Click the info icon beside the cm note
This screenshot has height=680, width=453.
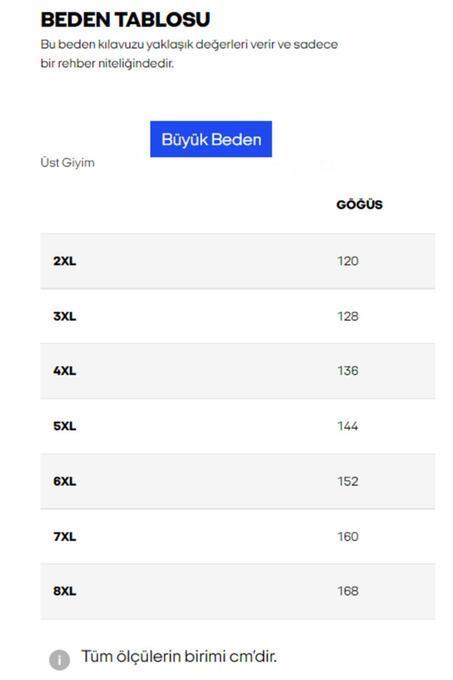[59, 660]
